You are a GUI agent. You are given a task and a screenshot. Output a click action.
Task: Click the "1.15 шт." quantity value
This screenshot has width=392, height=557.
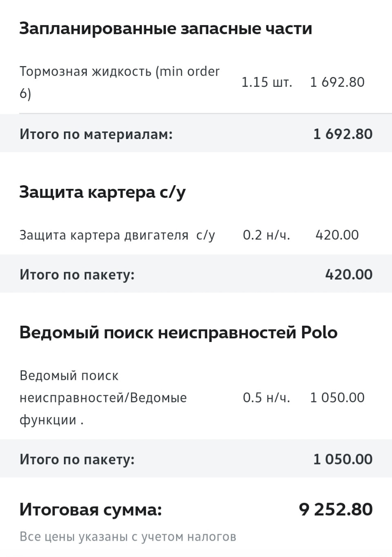pos(267,82)
